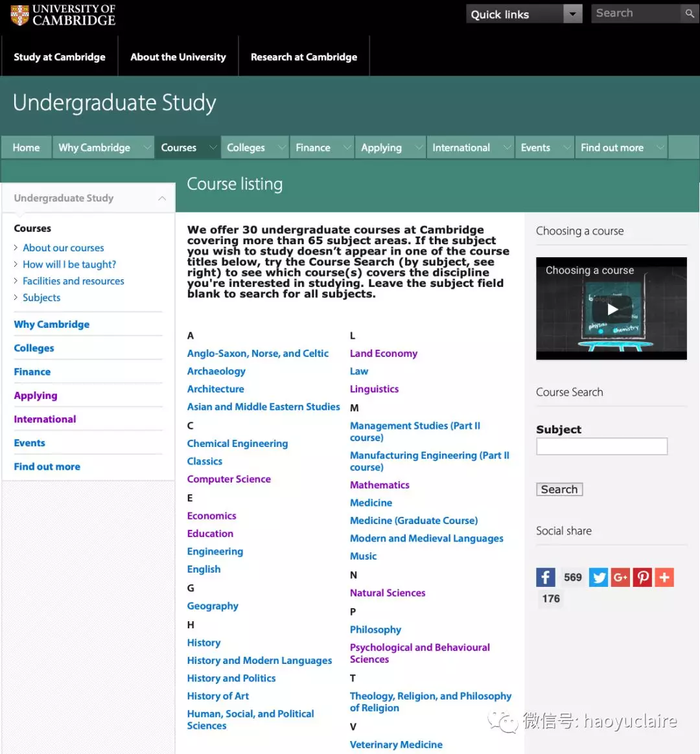Open more share options plus icon
Image resolution: width=700 pixels, height=754 pixels.
664,577
